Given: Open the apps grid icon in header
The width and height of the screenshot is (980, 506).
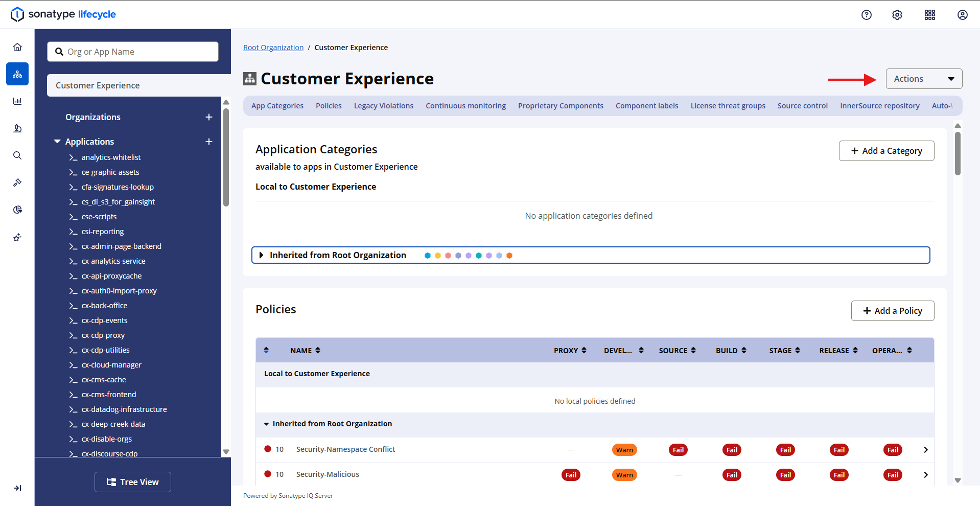Looking at the screenshot, I should [x=930, y=15].
